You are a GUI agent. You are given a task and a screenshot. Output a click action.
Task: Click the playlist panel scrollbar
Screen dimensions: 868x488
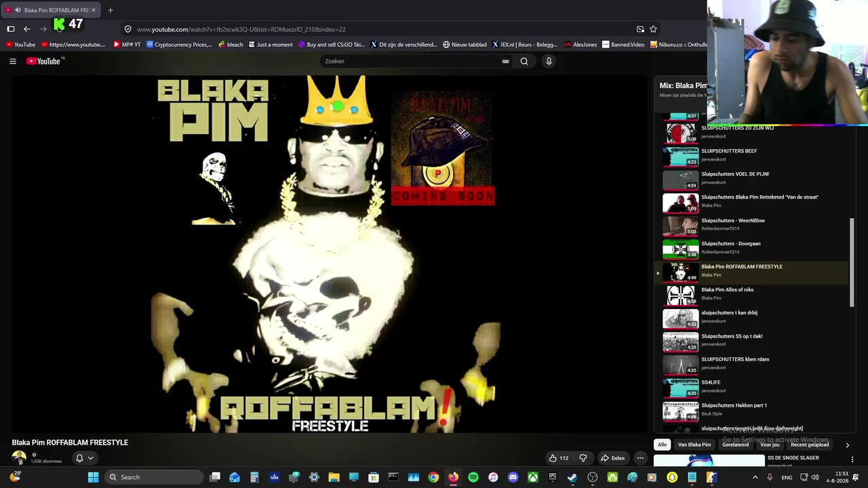coord(851,263)
